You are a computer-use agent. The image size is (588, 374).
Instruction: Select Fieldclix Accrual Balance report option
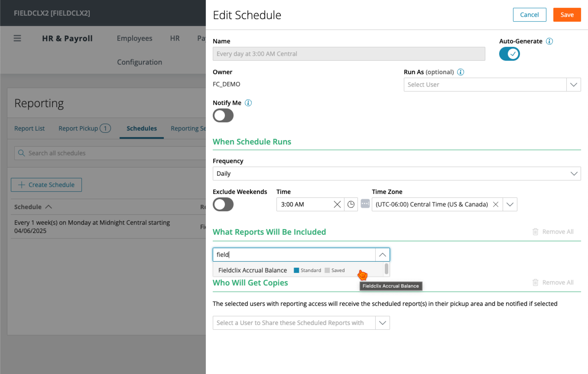tap(252, 270)
